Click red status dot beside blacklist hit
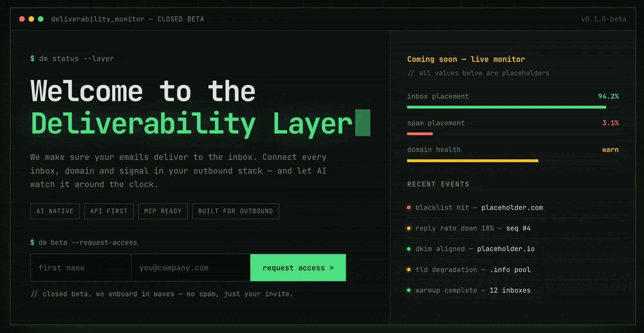Screen dimensions: 644x333 click(409, 208)
